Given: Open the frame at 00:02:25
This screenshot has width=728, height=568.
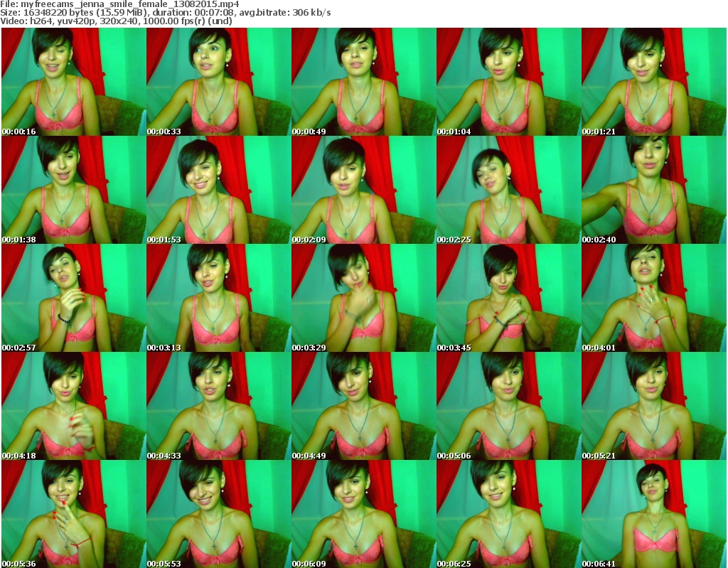Looking at the screenshot, I should (x=508, y=190).
